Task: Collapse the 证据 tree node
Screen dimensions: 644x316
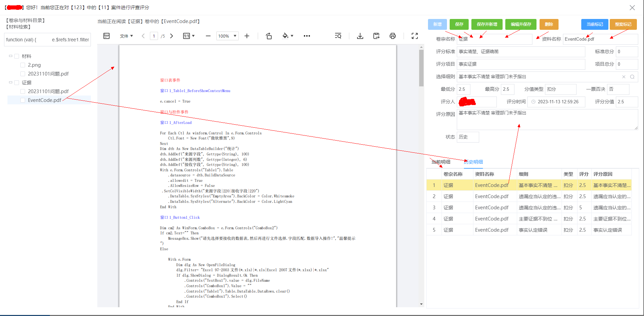Action: pos(11,82)
